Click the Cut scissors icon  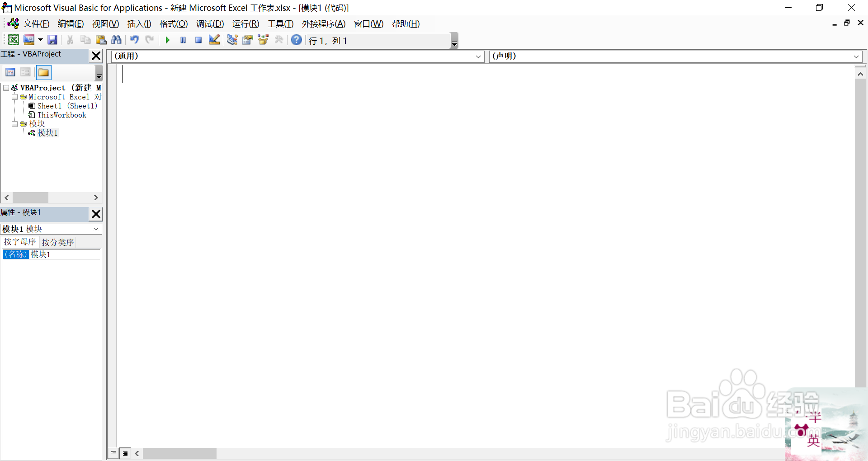(70, 40)
